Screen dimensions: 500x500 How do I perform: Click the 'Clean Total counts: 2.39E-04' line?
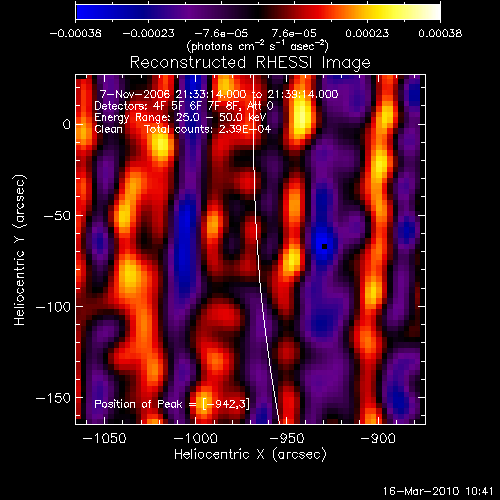(183, 129)
